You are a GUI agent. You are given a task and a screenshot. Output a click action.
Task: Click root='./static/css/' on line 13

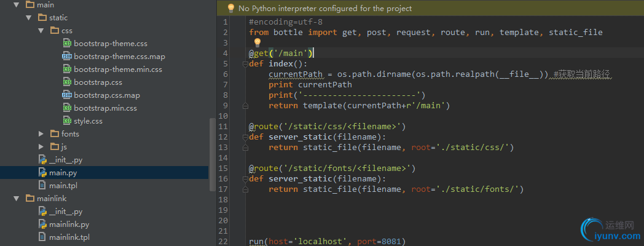[460, 147]
